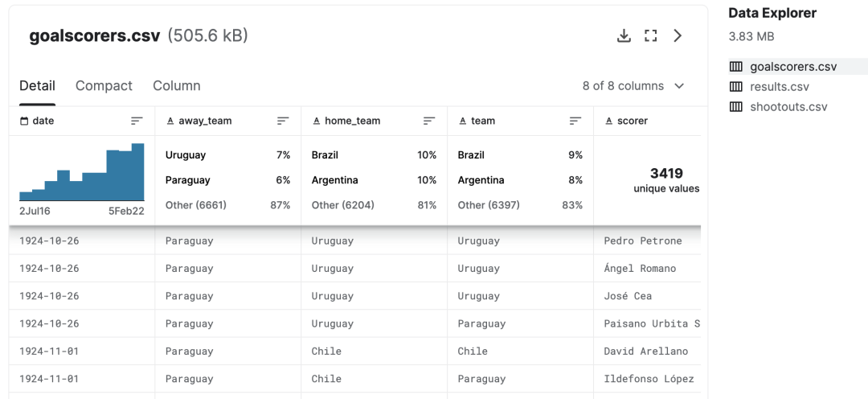Click the next arrow chevron icon
868x399 pixels.
(678, 36)
